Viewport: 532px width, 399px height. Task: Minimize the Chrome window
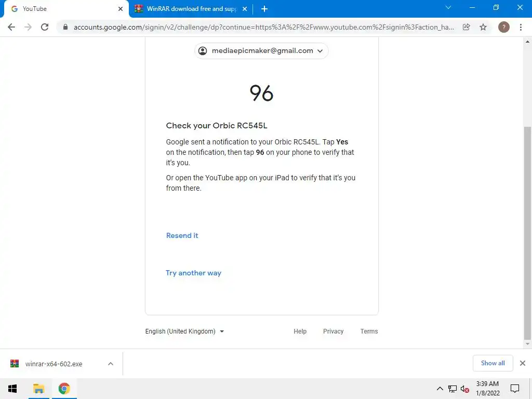click(472, 7)
